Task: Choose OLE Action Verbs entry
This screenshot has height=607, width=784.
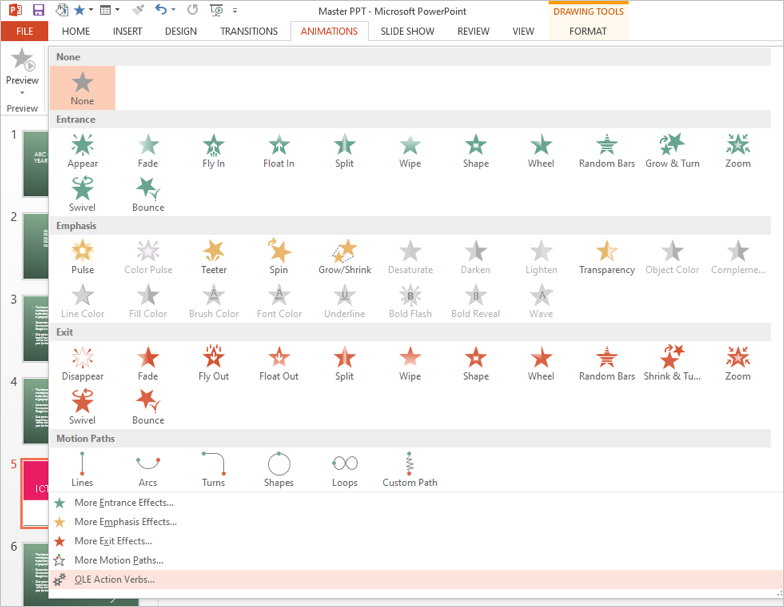Action: pos(114,579)
